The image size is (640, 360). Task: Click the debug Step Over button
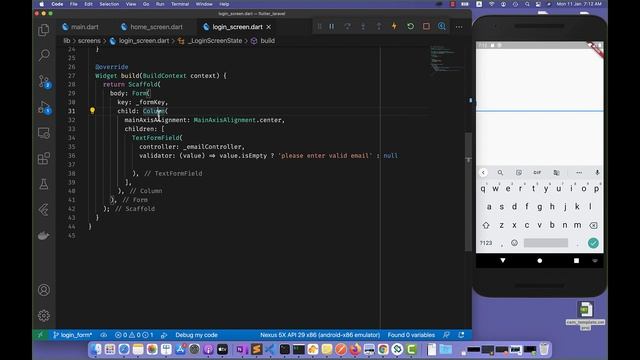pyautogui.click(x=347, y=27)
